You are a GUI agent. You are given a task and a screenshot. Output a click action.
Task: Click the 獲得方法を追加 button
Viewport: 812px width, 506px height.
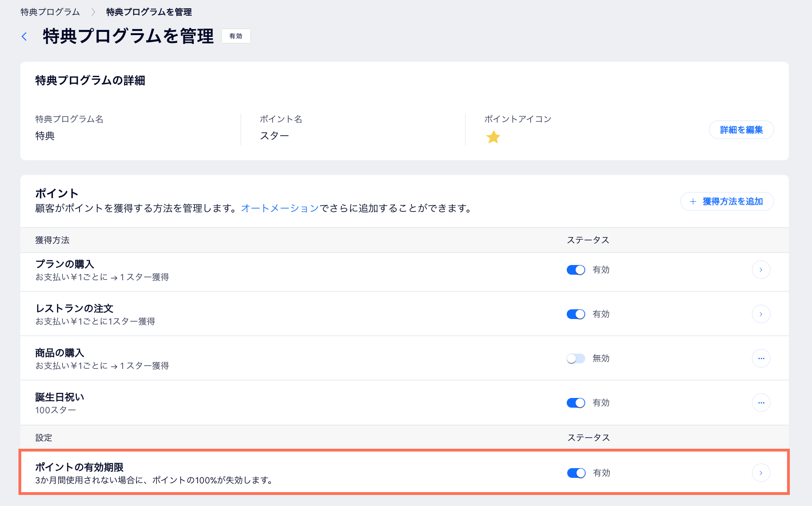point(727,201)
